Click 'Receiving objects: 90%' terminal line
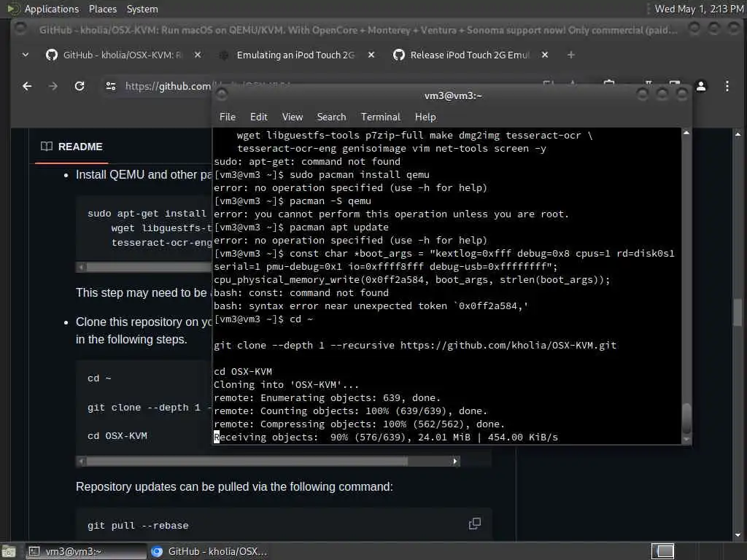 385,437
